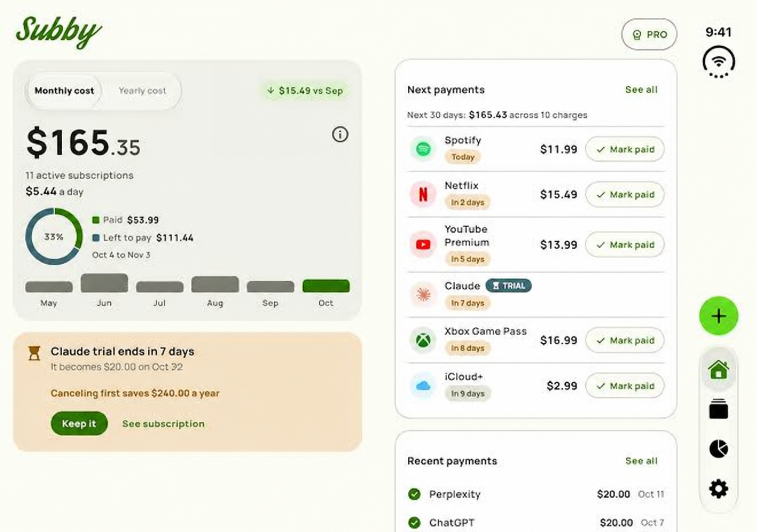Open See subscription link for Claude
This screenshot has width=757, height=532.
pos(163,424)
